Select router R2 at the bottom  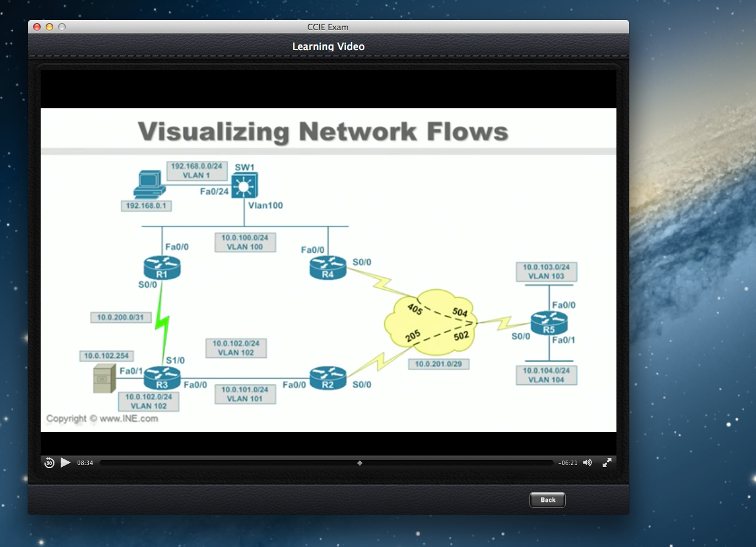pos(327,378)
